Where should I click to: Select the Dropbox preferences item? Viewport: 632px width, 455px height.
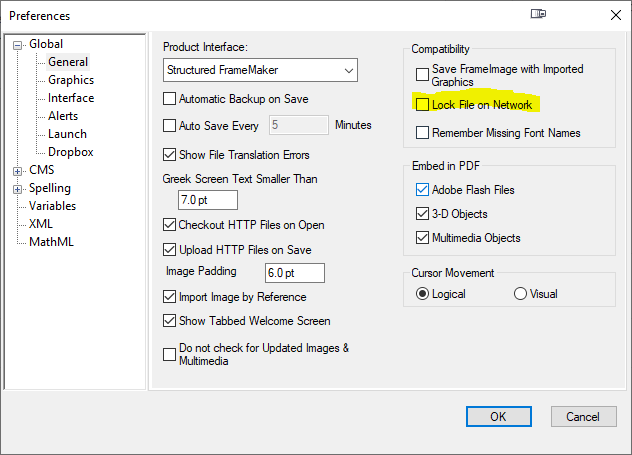(70, 152)
